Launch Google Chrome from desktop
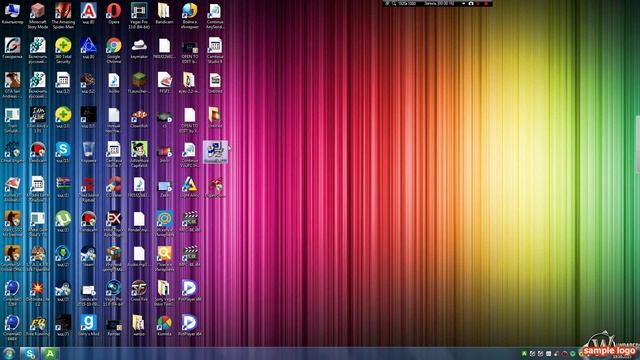Image resolution: width=640 pixels, height=360 pixels. pos(114,50)
